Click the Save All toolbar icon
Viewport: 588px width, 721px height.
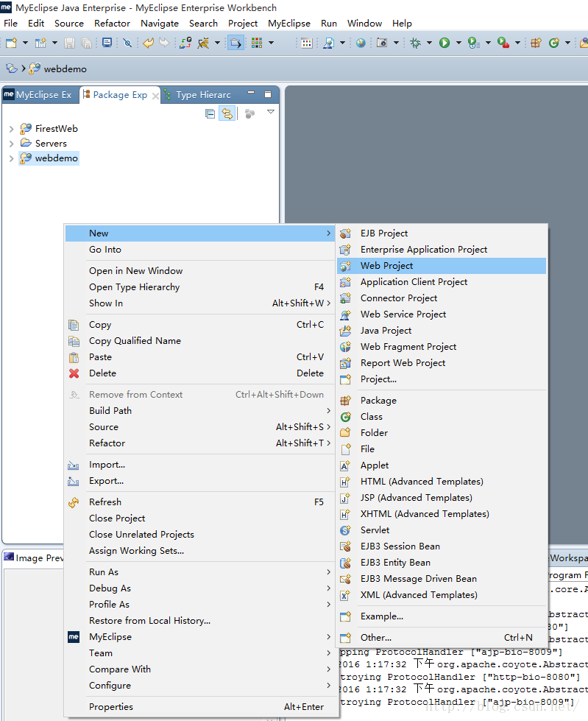[86, 43]
